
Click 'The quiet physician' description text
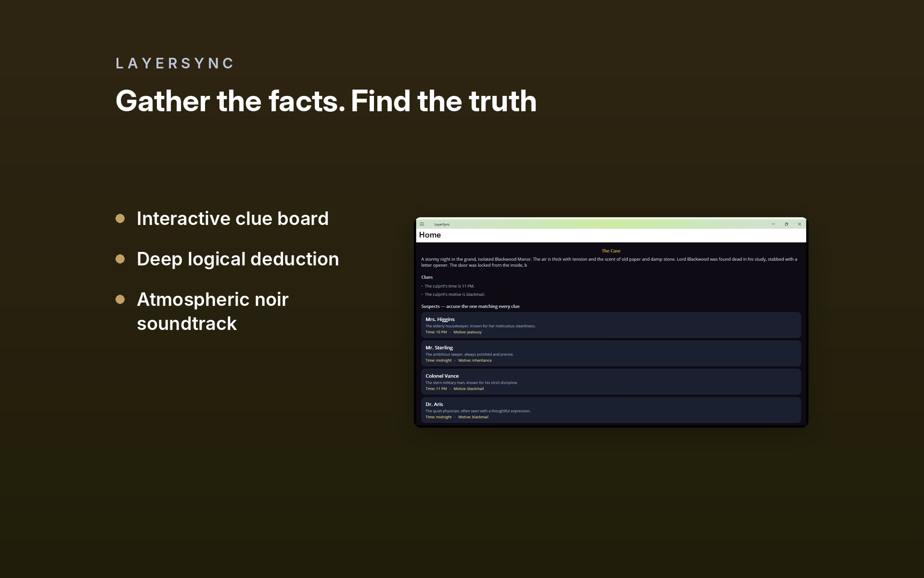coord(478,411)
